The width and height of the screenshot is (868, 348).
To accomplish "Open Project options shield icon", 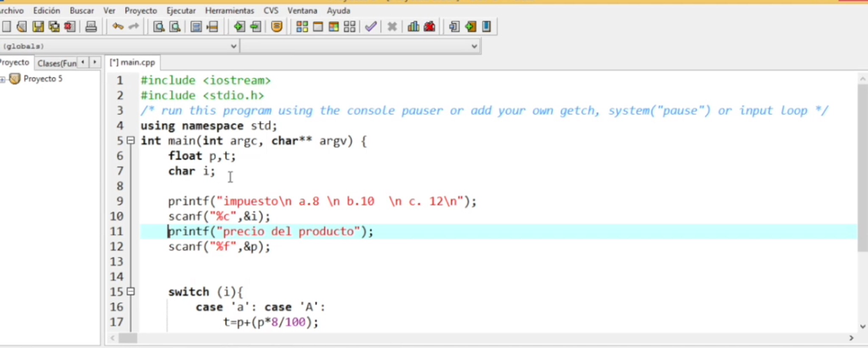I will click(277, 27).
